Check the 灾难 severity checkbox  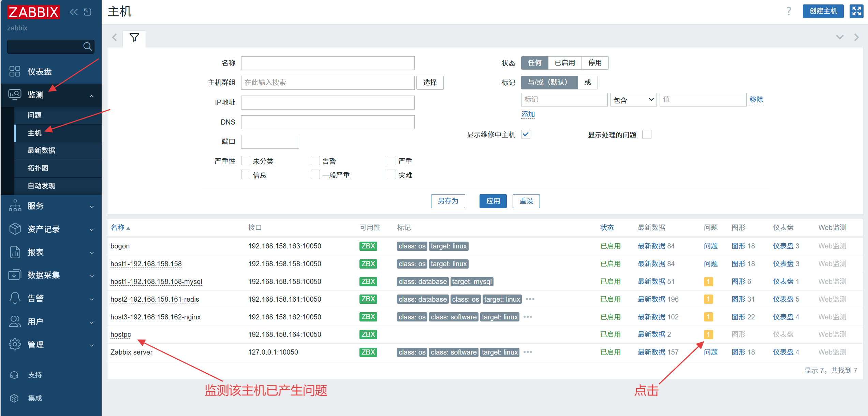(x=391, y=175)
